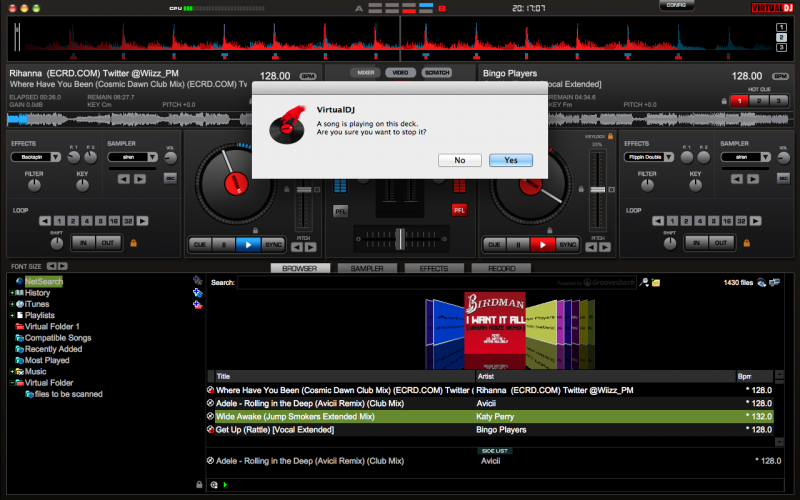
Task: Trigger hot cue 1 on right deck
Action: coord(739,101)
